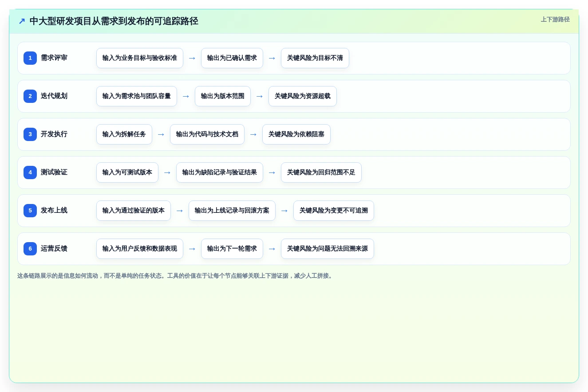Click step number badge 5 for 发布上线
This screenshot has height=392, width=588.
[30, 211]
